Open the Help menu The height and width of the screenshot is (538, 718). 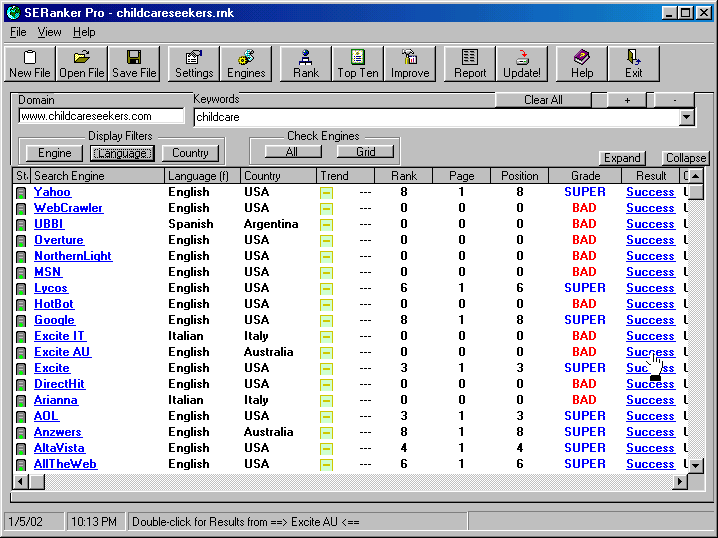84,32
